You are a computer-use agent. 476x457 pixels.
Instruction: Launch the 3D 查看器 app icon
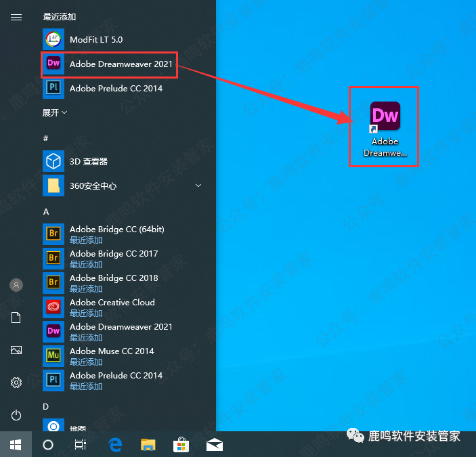(53, 161)
